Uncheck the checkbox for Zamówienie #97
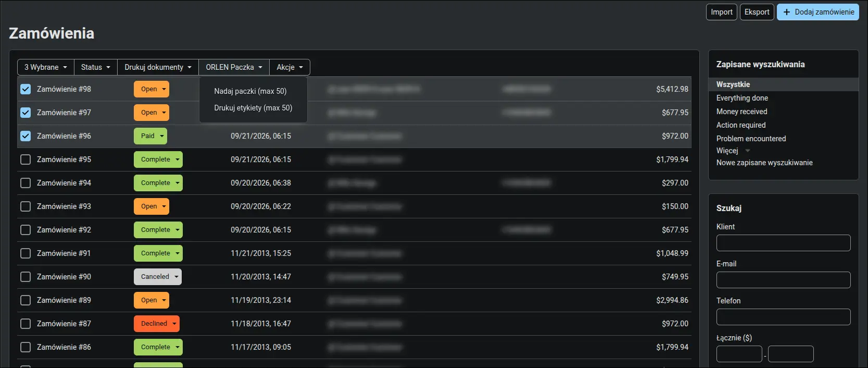 [26, 113]
